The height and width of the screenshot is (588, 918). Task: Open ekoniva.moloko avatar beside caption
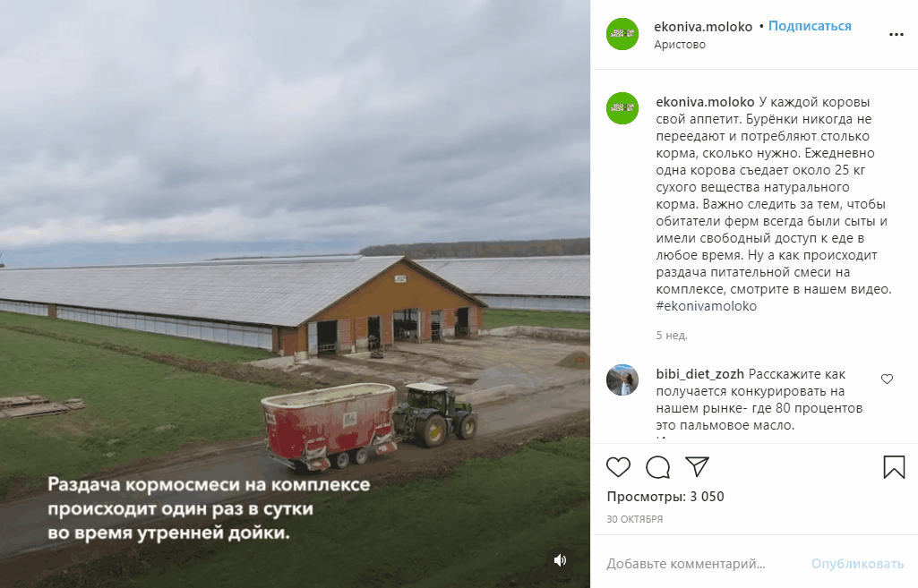pos(622,108)
